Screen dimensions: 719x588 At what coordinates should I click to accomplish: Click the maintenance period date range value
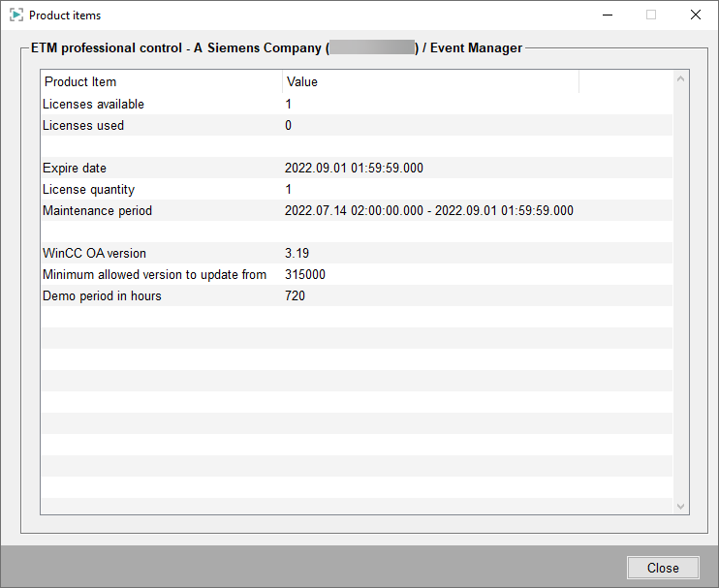click(x=428, y=211)
